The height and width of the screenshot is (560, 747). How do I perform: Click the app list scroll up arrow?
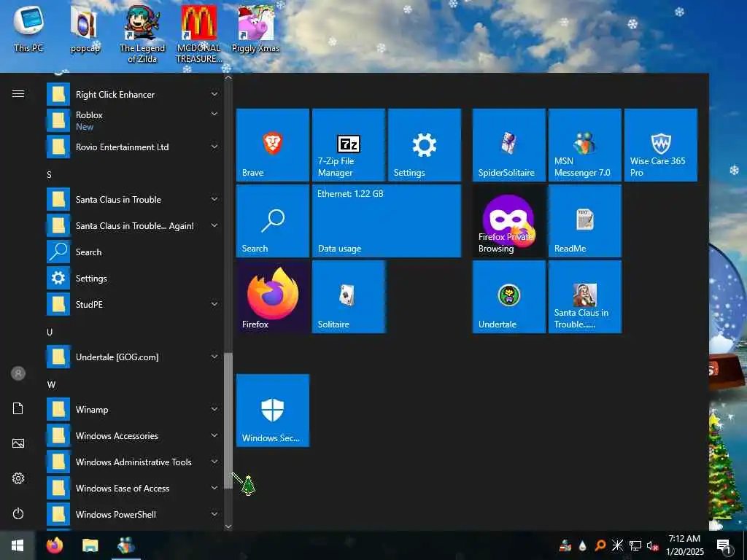228,77
